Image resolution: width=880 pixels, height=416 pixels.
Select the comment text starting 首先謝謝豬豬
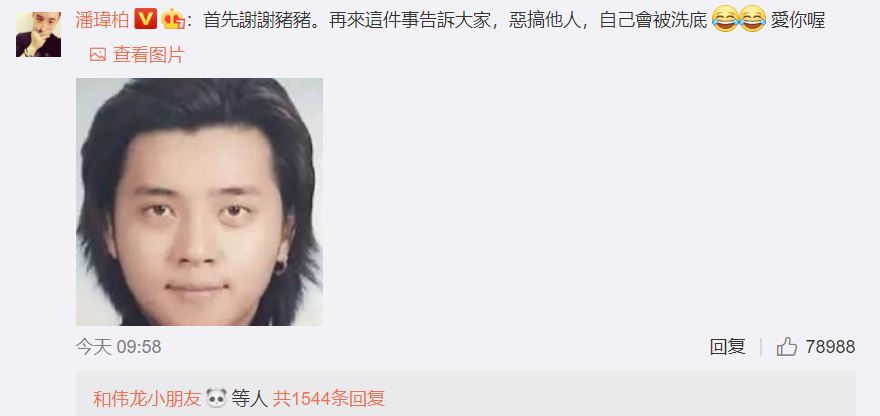pyautogui.click(x=455, y=21)
